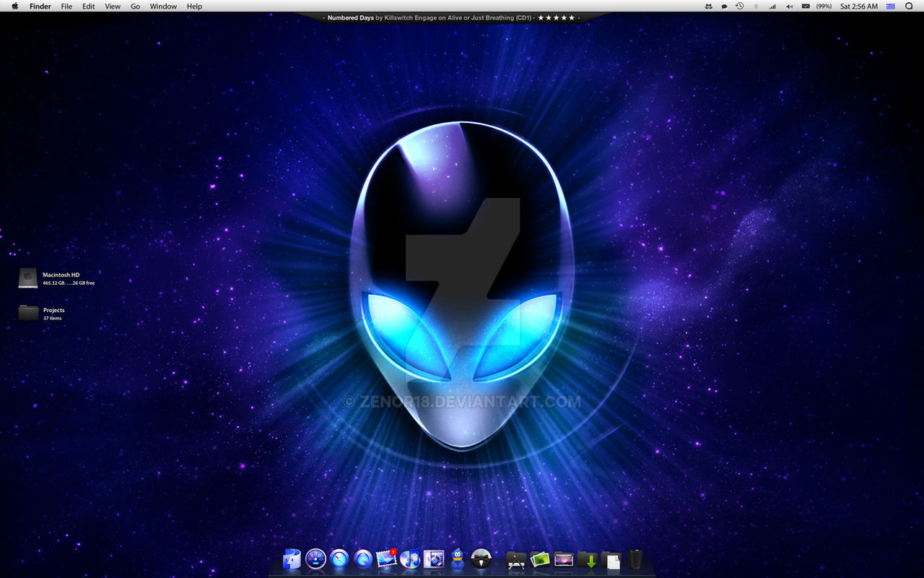
Task: Click the Greek flag input source icon
Action: coord(891,7)
